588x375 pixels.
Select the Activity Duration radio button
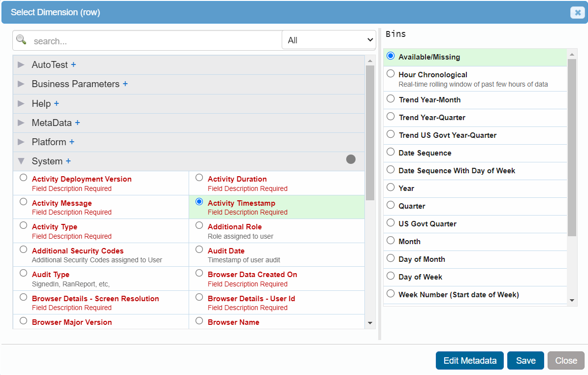[199, 178]
